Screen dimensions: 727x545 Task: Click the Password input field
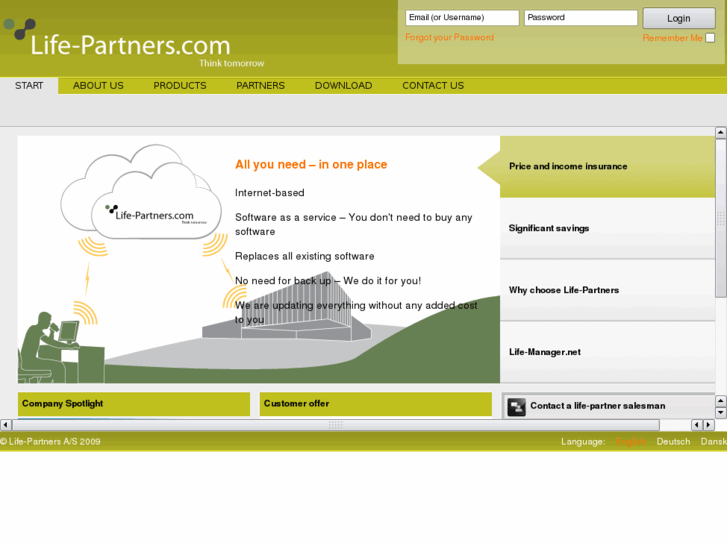581,18
